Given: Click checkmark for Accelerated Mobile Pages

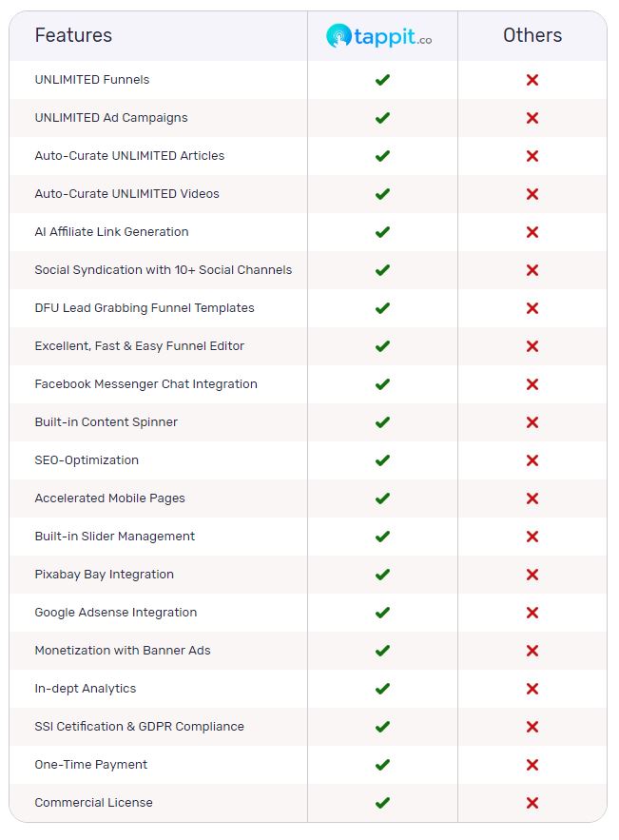Looking at the screenshot, I should click(382, 498).
